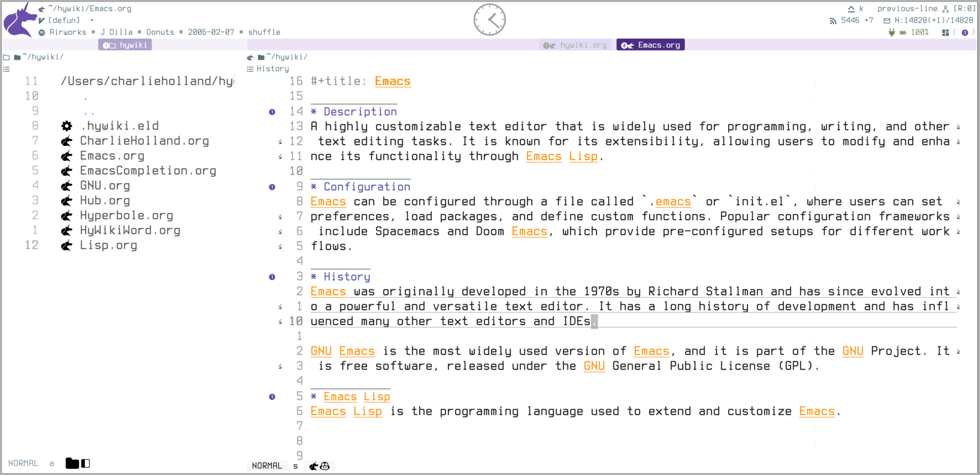Toggle fold marker beside Description heading
Screen dimensions: 980x475
[272, 112]
